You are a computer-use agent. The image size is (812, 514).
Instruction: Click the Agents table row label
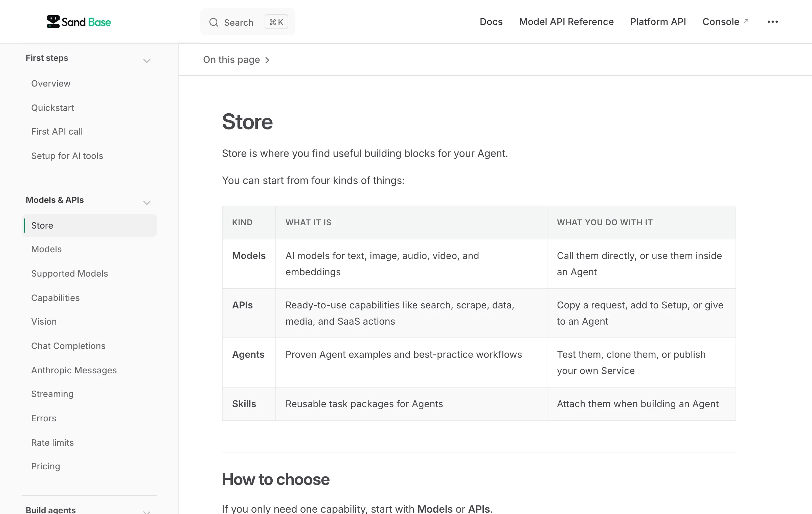click(248, 354)
